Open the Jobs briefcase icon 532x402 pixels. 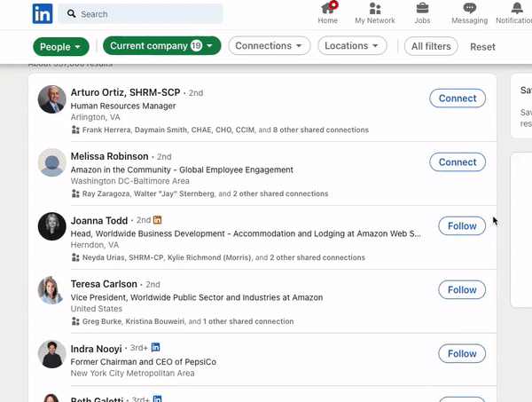point(422,8)
